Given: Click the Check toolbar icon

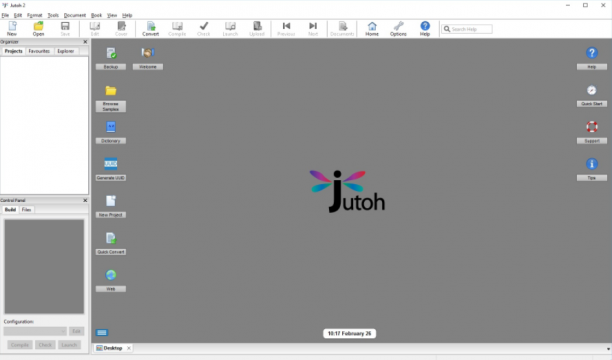Looking at the screenshot, I should (x=203, y=29).
